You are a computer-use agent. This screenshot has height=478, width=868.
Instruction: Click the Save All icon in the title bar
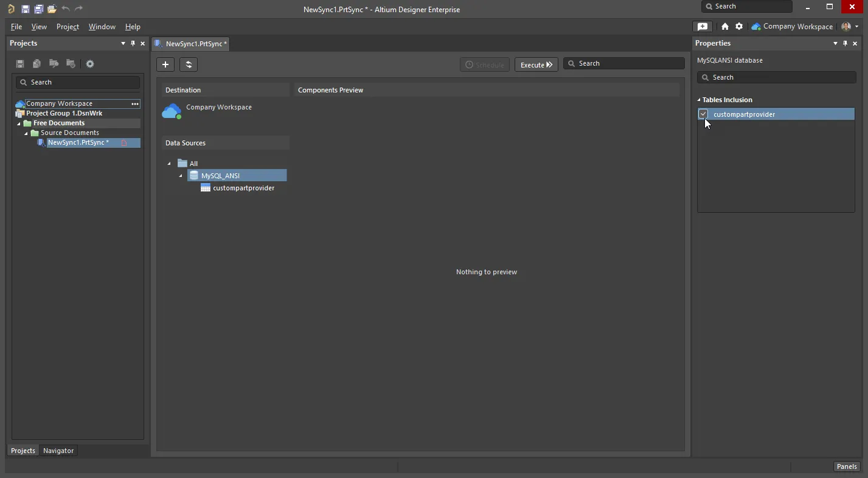(x=38, y=9)
